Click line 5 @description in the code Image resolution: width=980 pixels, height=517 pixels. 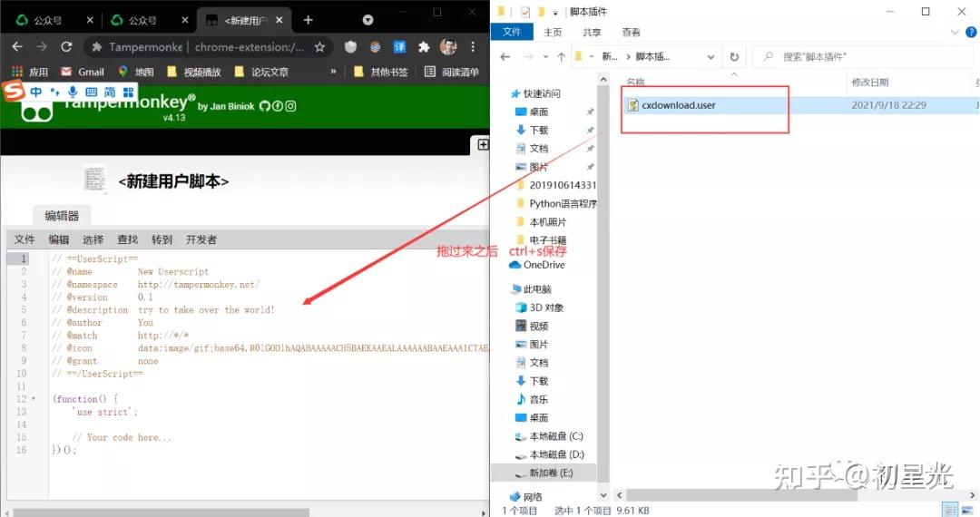click(x=163, y=309)
